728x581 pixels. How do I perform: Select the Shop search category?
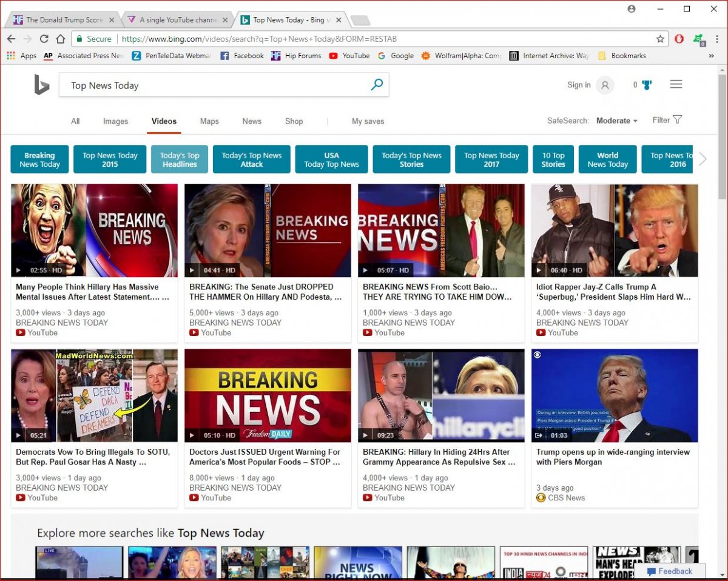[294, 121]
